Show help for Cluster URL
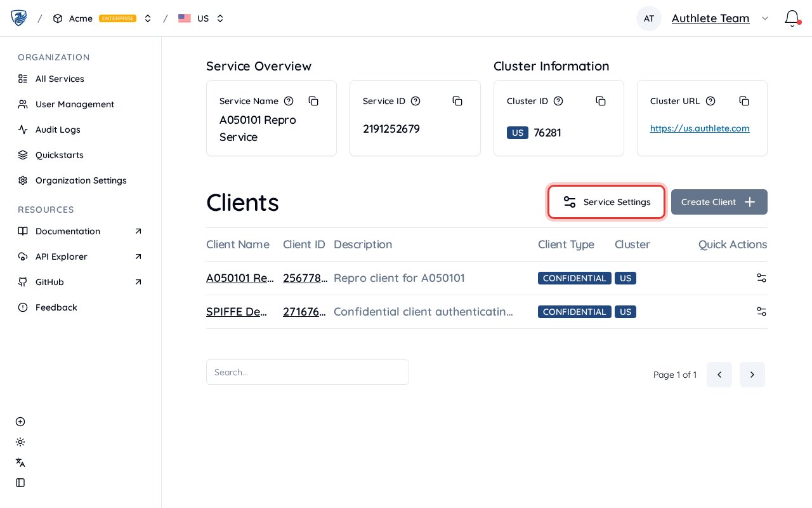Image resolution: width=812 pixels, height=508 pixels. point(710,101)
